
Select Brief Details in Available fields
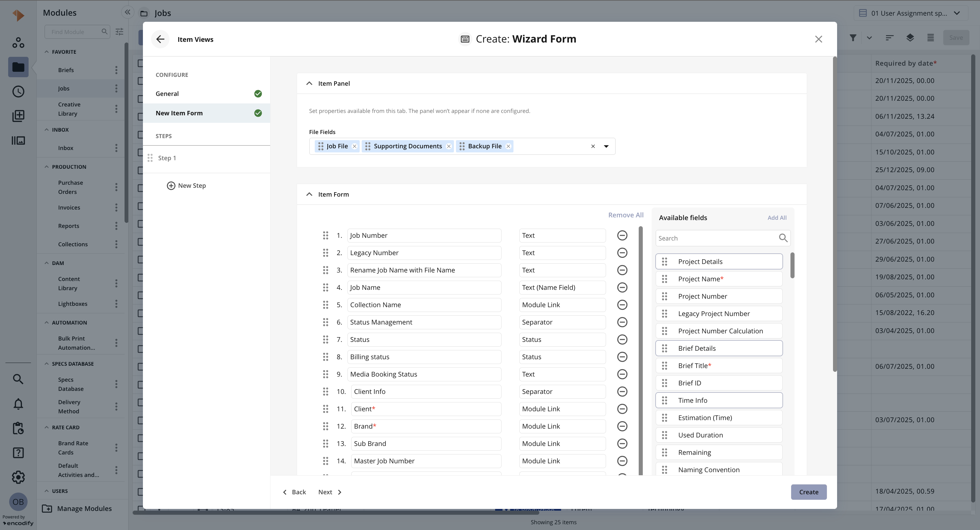pos(719,348)
